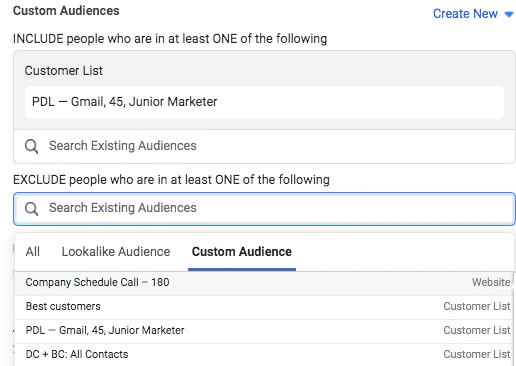Click Customer List type label beside Best customers
This screenshot has height=366, width=516.
[x=477, y=306]
